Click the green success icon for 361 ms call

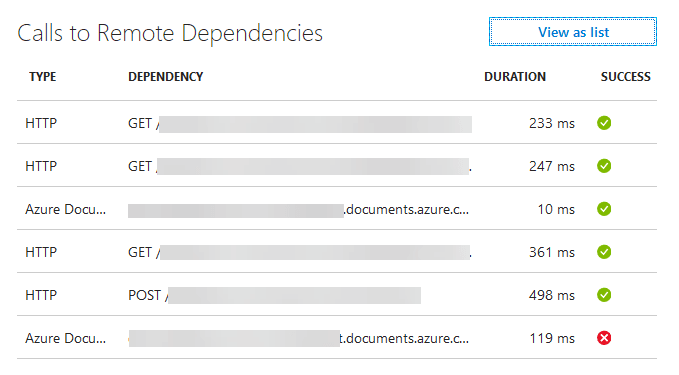click(604, 252)
